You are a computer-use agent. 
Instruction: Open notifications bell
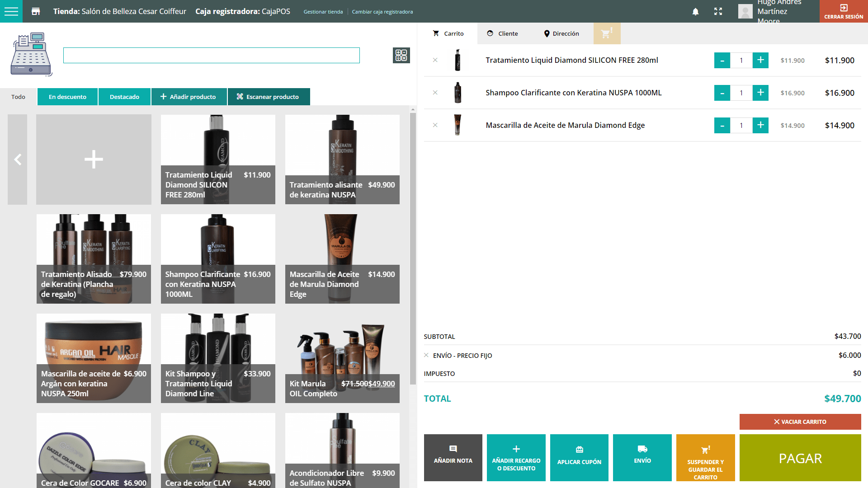[695, 12]
